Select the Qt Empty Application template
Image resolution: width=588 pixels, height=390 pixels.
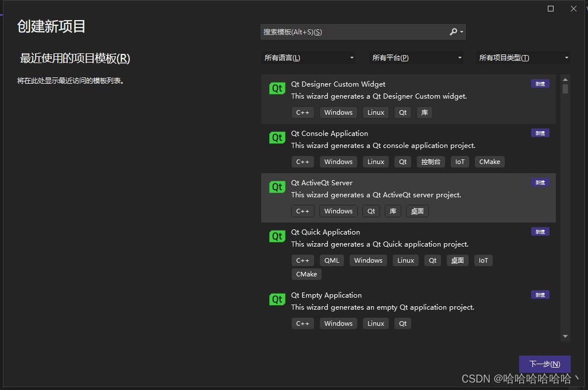(408, 311)
